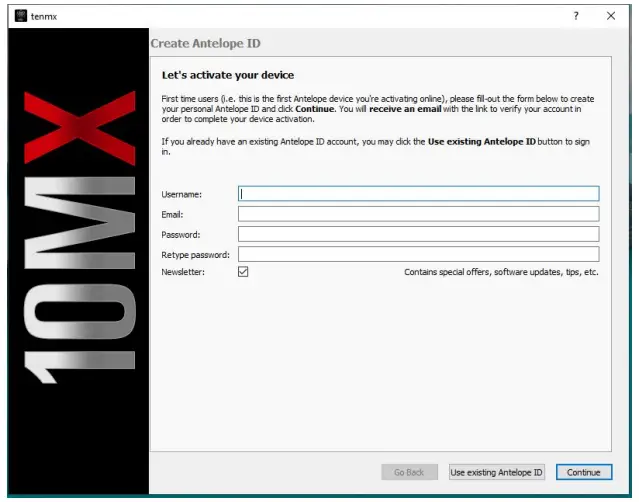Uncheck the Newsletter checkbox
The width and height of the screenshot is (639, 502).
tap(243, 272)
